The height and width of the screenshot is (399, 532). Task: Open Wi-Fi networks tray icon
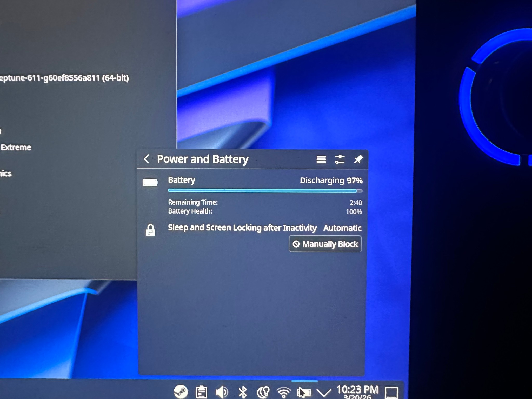(x=283, y=392)
